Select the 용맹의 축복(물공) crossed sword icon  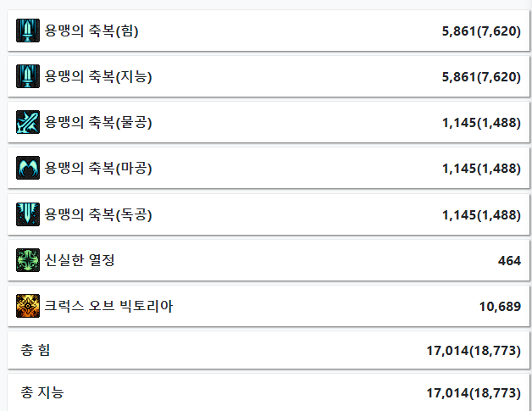(x=28, y=122)
